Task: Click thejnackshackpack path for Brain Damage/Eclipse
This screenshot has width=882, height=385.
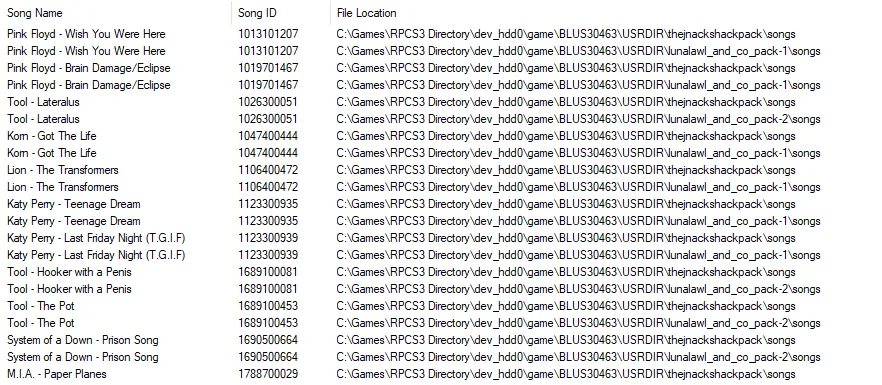Action: pos(566,68)
